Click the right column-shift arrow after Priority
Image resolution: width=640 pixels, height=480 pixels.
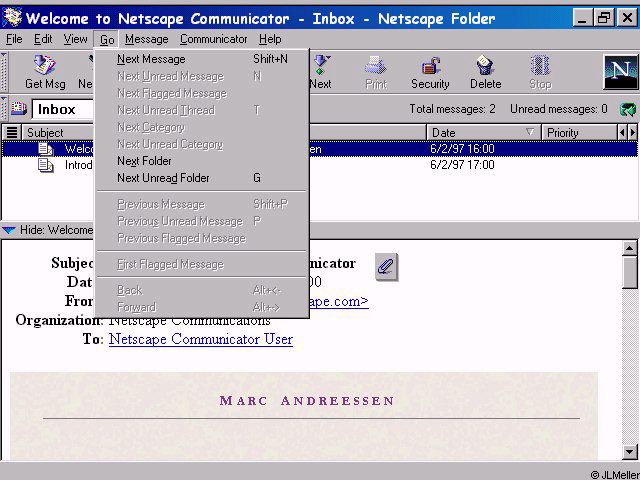[632, 132]
